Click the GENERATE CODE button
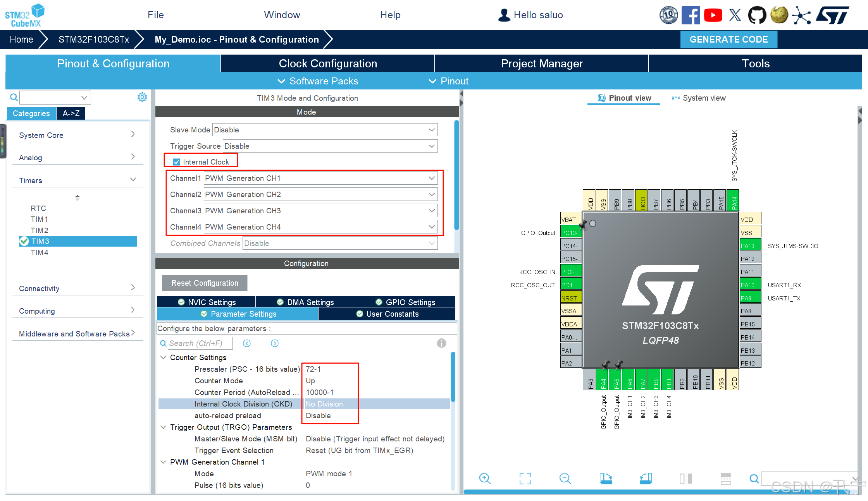 [x=728, y=39]
